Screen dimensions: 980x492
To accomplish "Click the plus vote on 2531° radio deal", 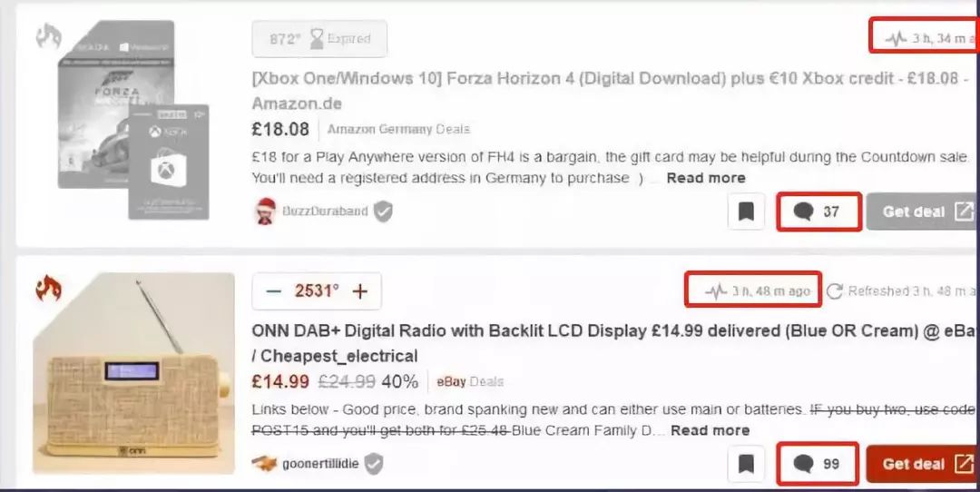I will (x=359, y=291).
